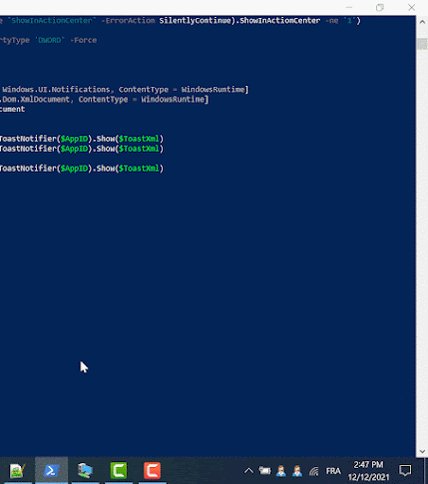Open the red Camtasia Recorder icon
The height and width of the screenshot is (484, 428).
point(152,470)
